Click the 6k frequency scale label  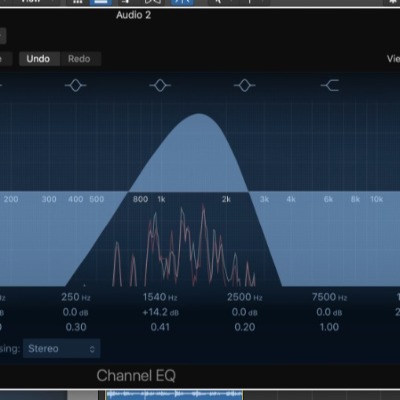click(328, 199)
